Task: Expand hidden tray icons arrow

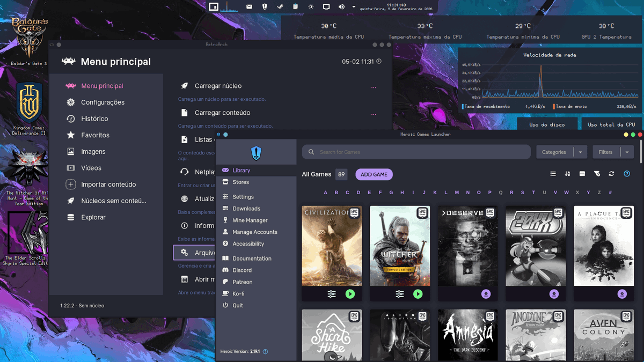Action: tap(354, 7)
